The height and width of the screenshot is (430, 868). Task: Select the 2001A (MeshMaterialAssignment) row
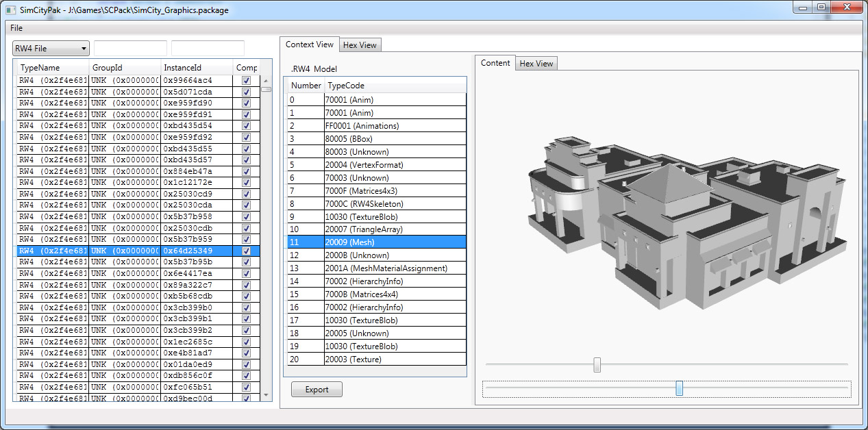[387, 268]
